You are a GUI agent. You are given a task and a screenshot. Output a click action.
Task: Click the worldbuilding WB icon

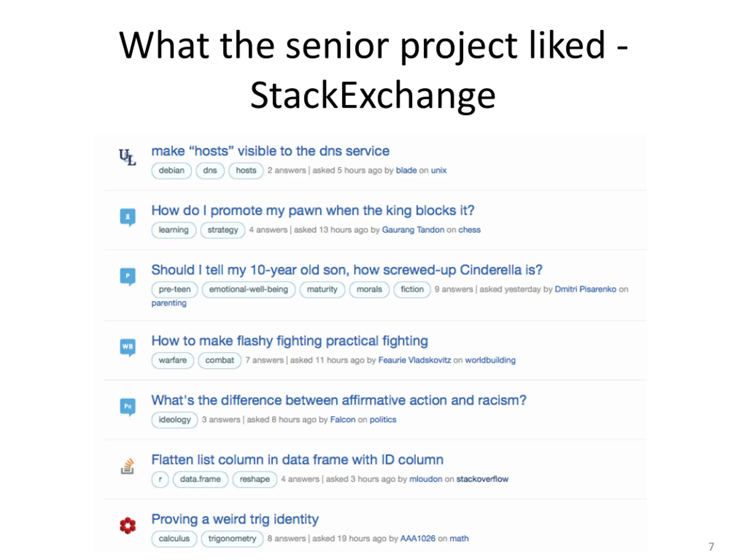tap(128, 347)
